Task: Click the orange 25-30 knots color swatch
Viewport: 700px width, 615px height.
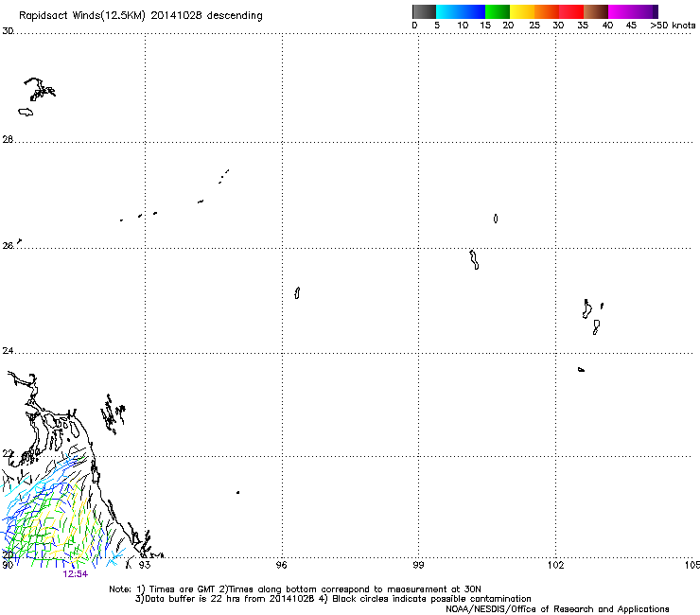Action: click(x=547, y=11)
